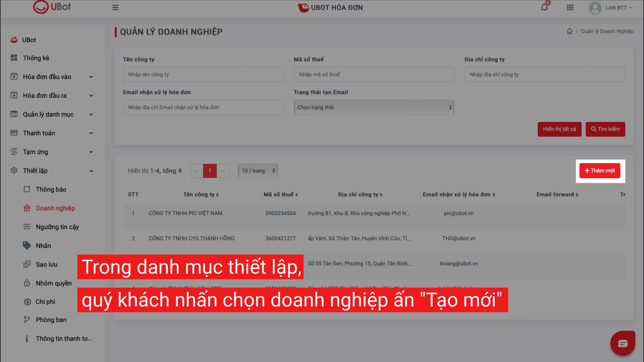Select Doanh nghiệp in the sidebar

(x=55, y=208)
